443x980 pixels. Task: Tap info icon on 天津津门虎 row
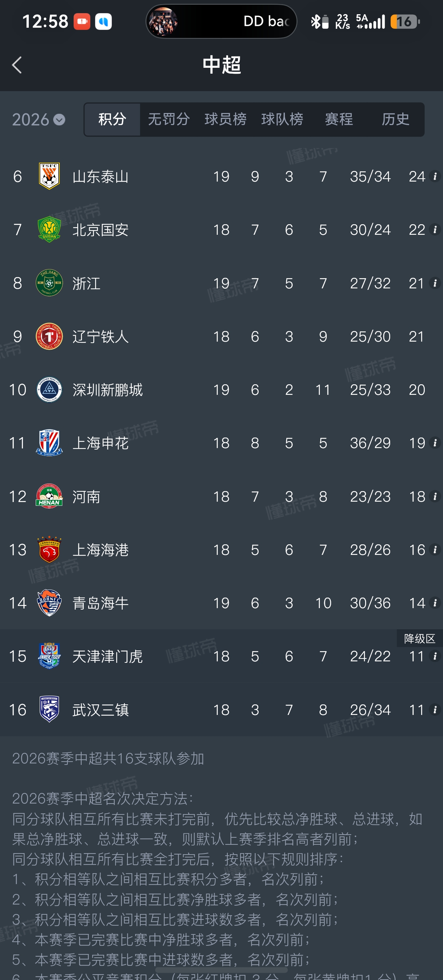435,656
